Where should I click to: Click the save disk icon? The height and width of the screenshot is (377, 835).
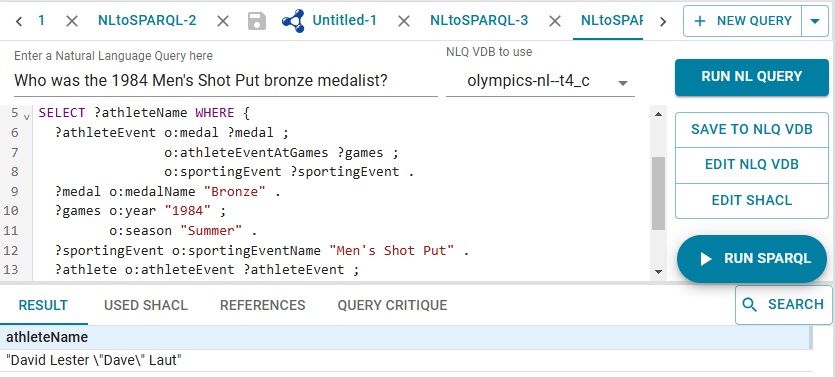pyautogui.click(x=257, y=21)
